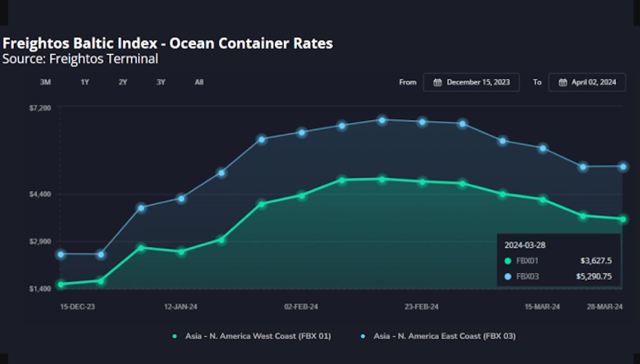Switch to the 3M time range
The width and height of the screenshot is (640, 364).
(x=45, y=82)
